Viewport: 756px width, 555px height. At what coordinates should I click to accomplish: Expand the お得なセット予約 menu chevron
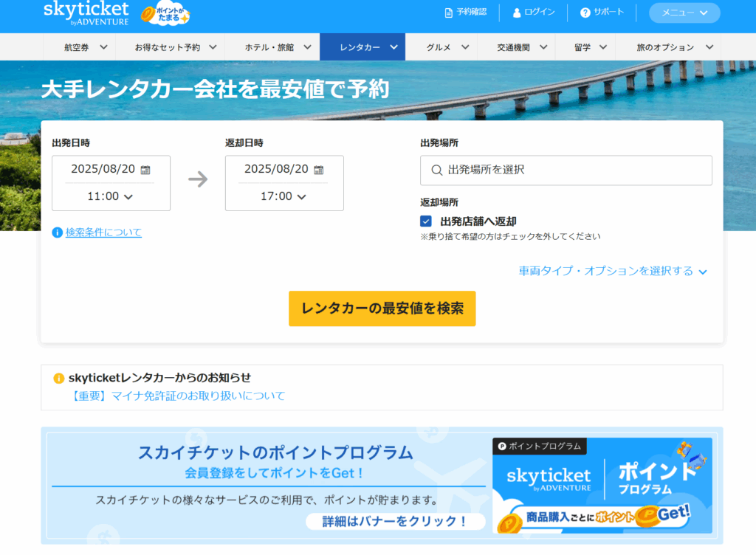pos(213,47)
